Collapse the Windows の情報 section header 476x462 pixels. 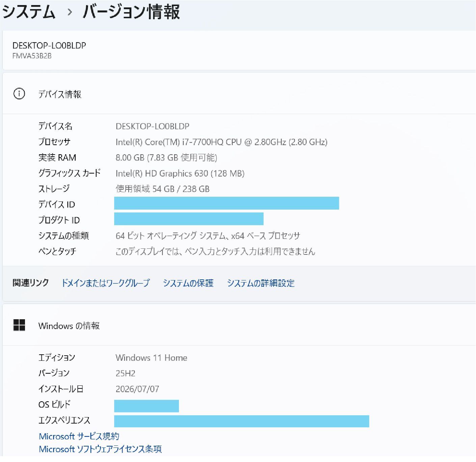coord(239,325)
